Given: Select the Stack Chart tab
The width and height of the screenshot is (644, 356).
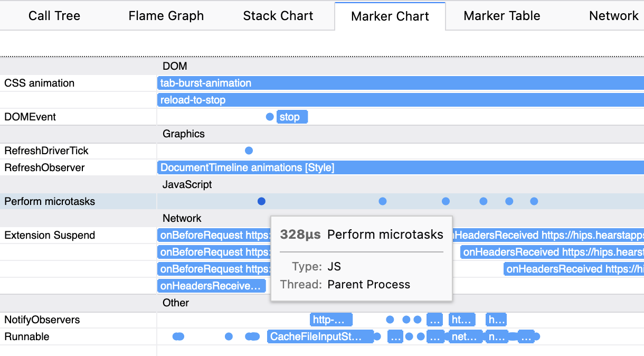Looking at the screenshot, I should pyautogui.click(x=278, y=16).
